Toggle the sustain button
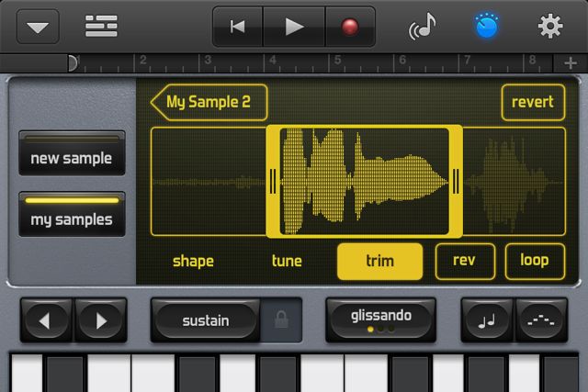The image size is (588, 392). 206,320
